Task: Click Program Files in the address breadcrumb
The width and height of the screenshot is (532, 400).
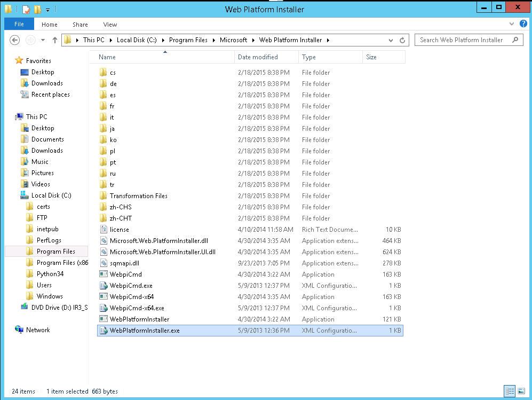Action: pos(189,40)
